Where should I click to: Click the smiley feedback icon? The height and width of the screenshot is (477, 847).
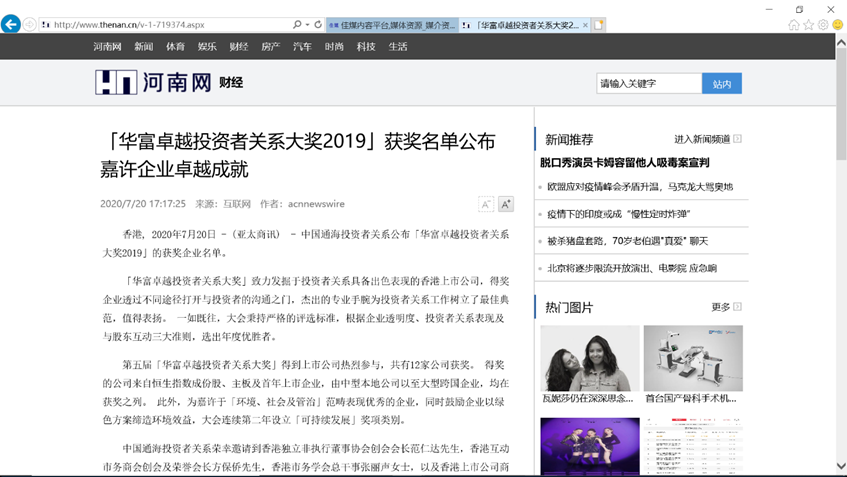(838, 25)
